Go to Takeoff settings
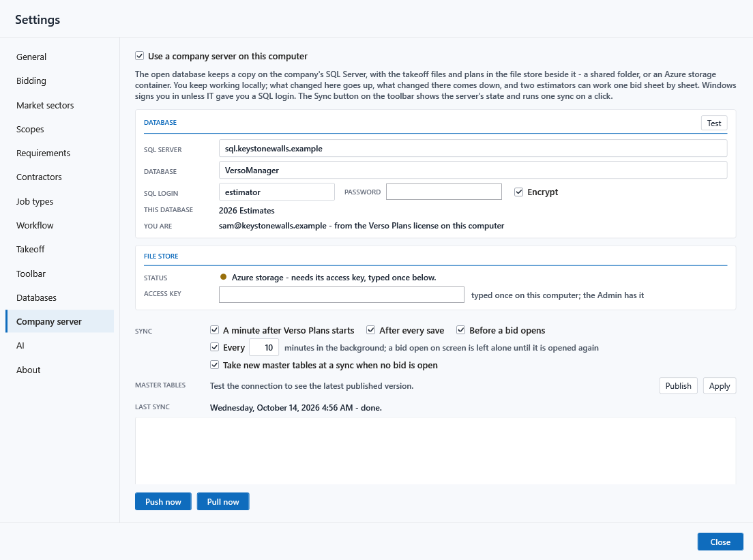 [x=30, y=249]
